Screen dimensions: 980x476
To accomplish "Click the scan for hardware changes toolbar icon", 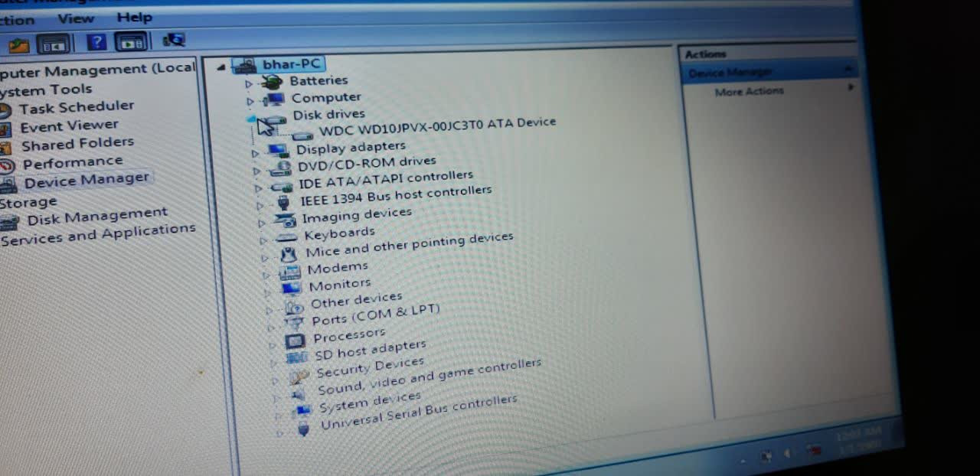I will coord(174,40).
